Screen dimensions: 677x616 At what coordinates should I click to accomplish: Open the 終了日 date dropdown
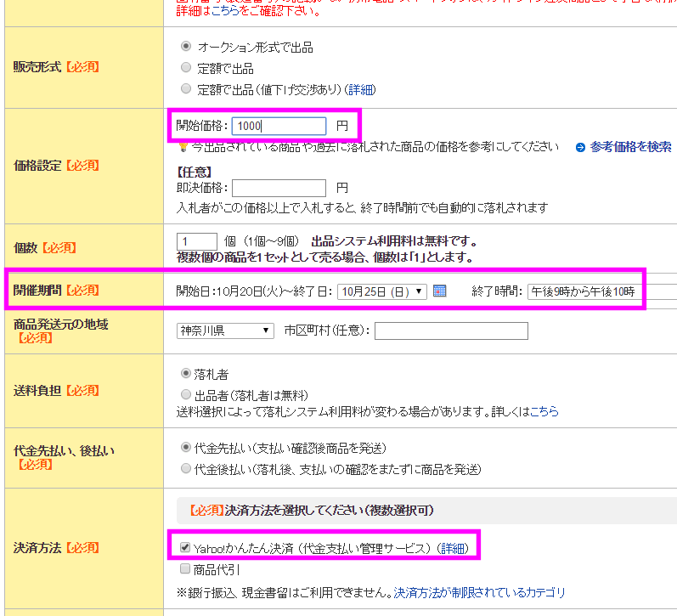(x=382, y=291)
